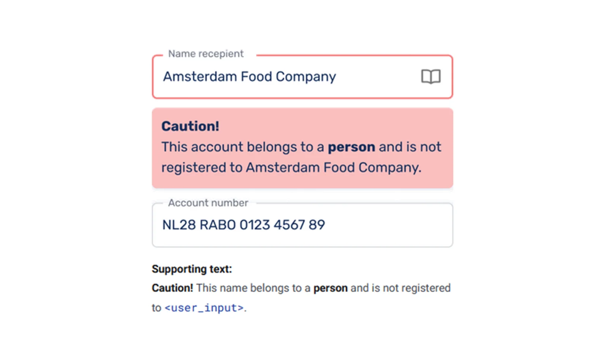607x364 pixels.
Task: Click the IBAN text NL28 RABO 0123 4567 89
Action: [243, 225]
